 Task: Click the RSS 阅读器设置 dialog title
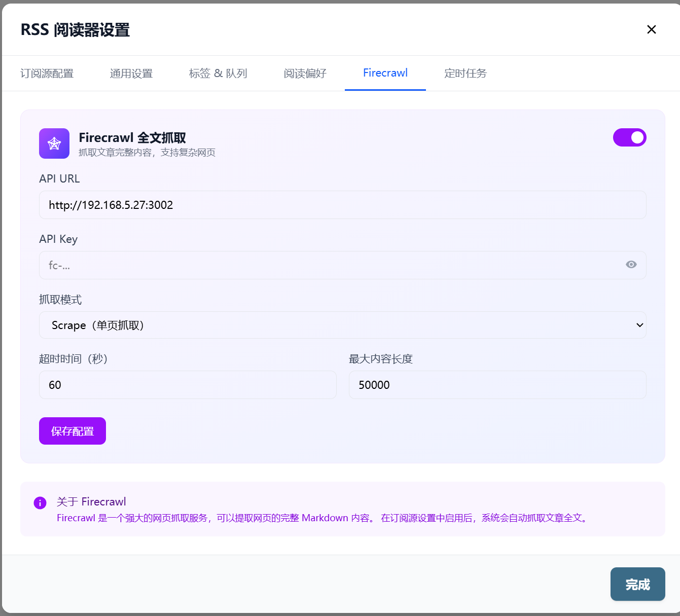[75, 30]
